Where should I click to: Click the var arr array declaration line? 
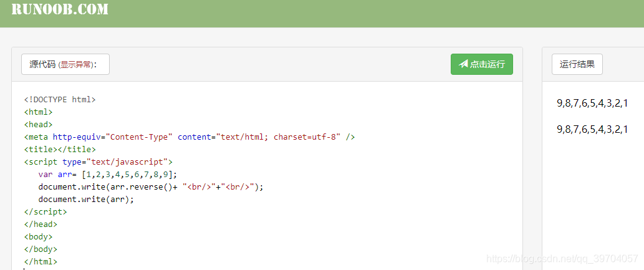click(108, 174)
